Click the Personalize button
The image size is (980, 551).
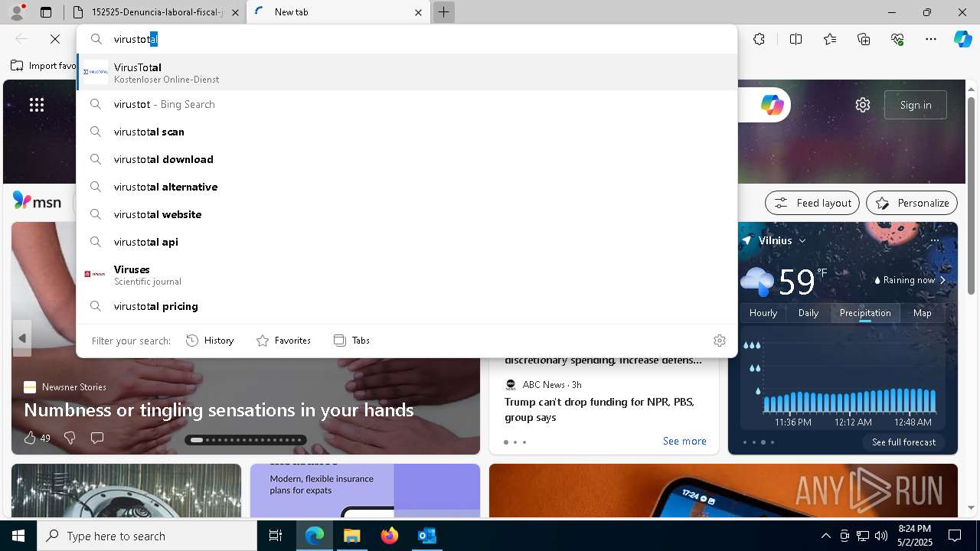[912, 203]
